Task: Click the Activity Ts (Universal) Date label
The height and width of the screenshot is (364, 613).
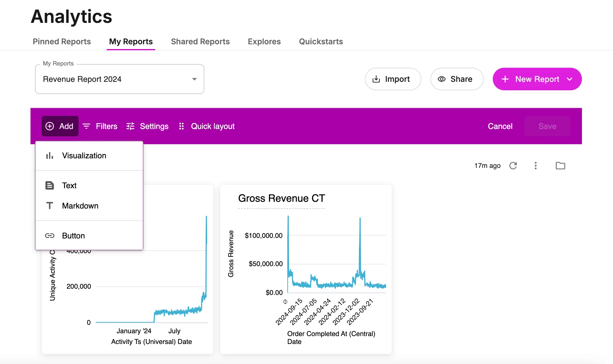Action: (152, 342)
